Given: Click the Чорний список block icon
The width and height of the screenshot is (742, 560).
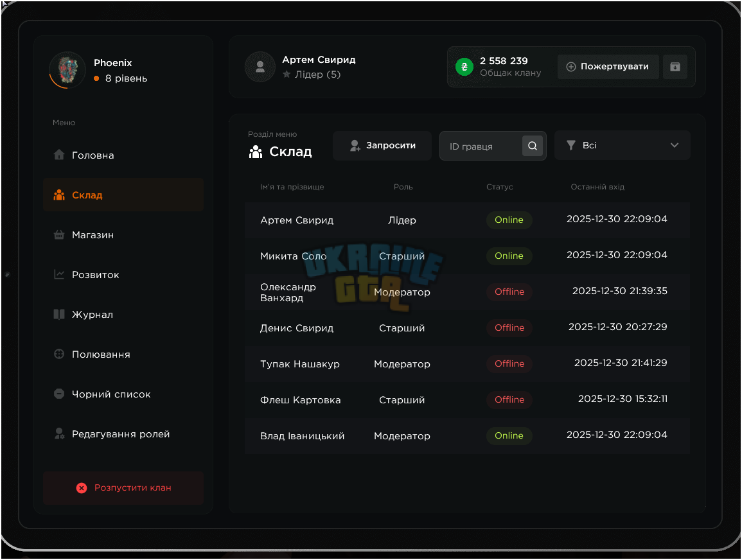Looking at the screenshot, I should (x=59, y=394).
